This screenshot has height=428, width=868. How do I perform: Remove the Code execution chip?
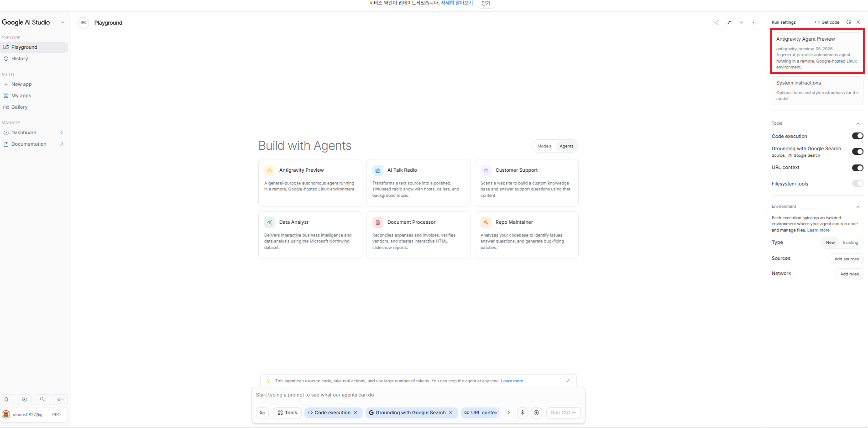tap(356, 412)
